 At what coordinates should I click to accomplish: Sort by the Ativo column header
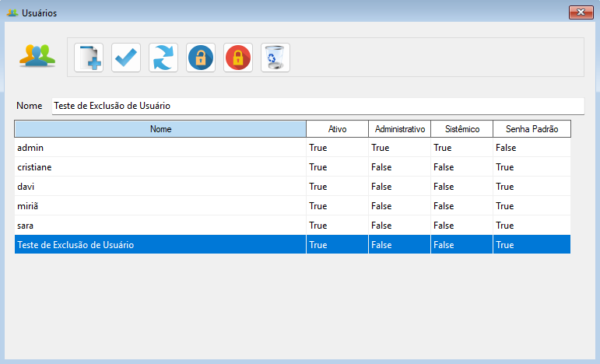(x=337, y=128)
